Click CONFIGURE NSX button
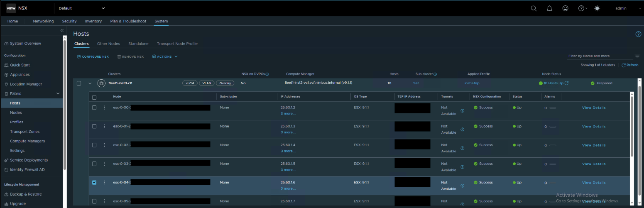The height and width of the screenshot is (208, 644). point(93,56)
